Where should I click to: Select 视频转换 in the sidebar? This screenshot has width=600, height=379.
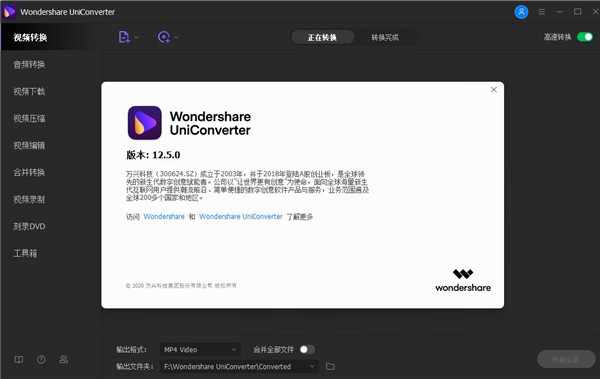pos(51,37)
